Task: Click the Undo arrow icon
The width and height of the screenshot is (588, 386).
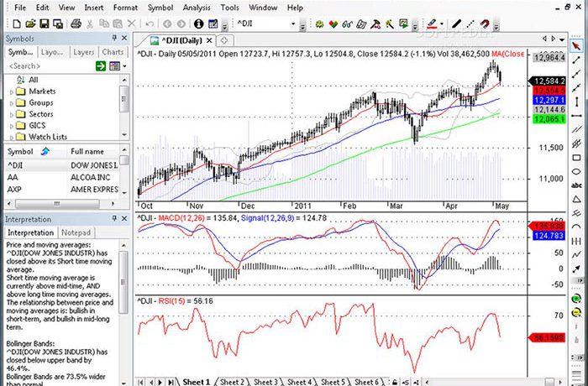Action: 150,24
